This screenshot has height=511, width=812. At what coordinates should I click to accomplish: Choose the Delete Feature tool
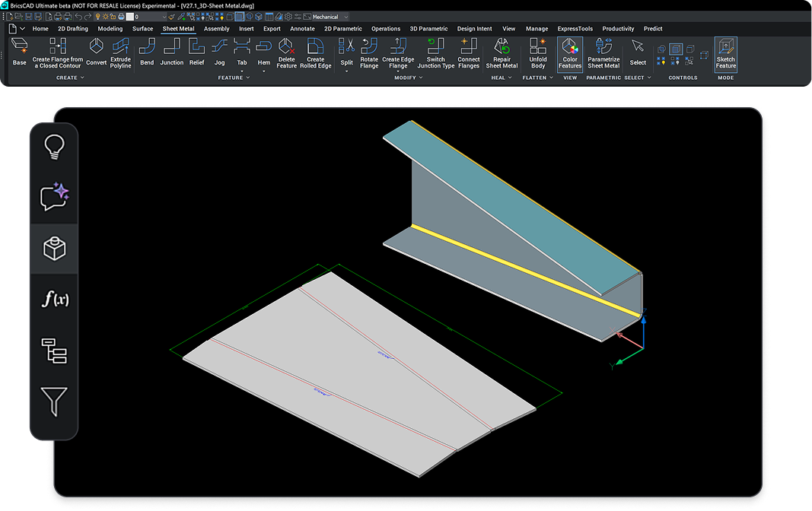click(x=286, y=52)
